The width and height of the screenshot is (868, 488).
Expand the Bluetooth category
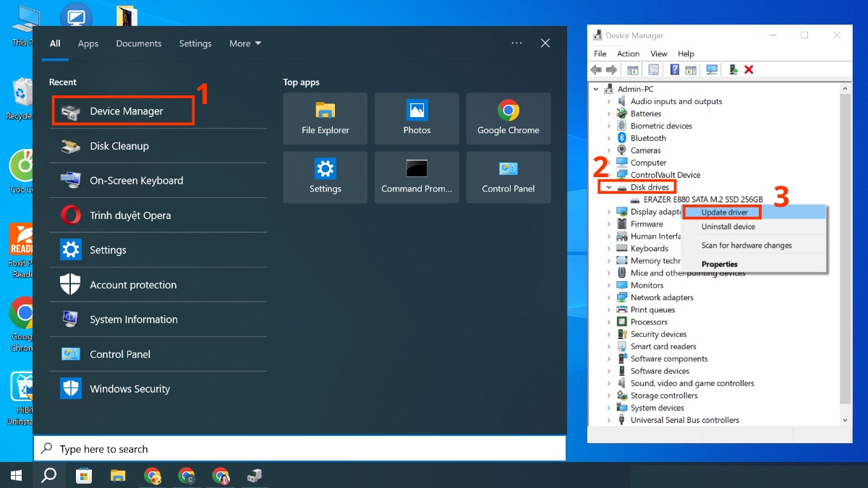click(x=609, y=138)
